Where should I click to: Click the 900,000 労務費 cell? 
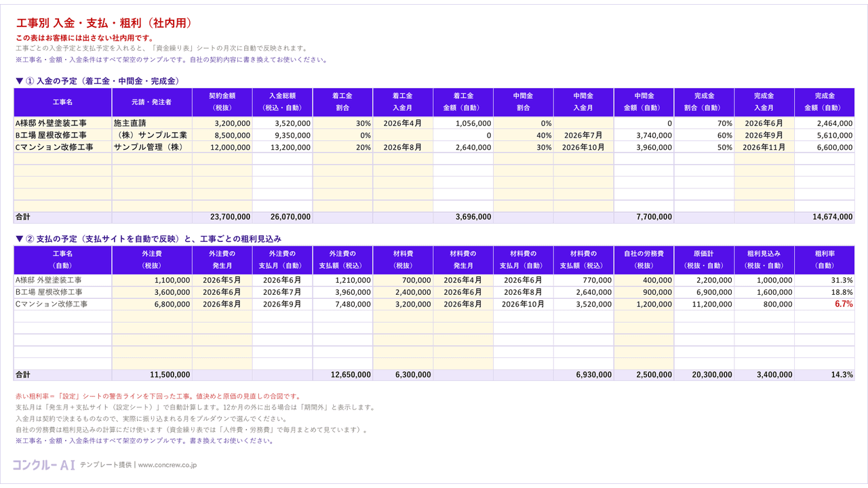pyautogui.click(x=644, y=292)
